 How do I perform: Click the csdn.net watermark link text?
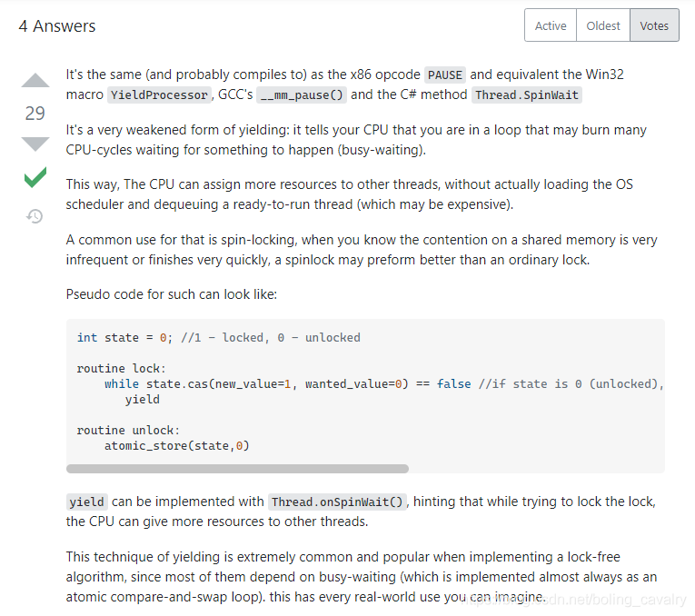(573, 600)
